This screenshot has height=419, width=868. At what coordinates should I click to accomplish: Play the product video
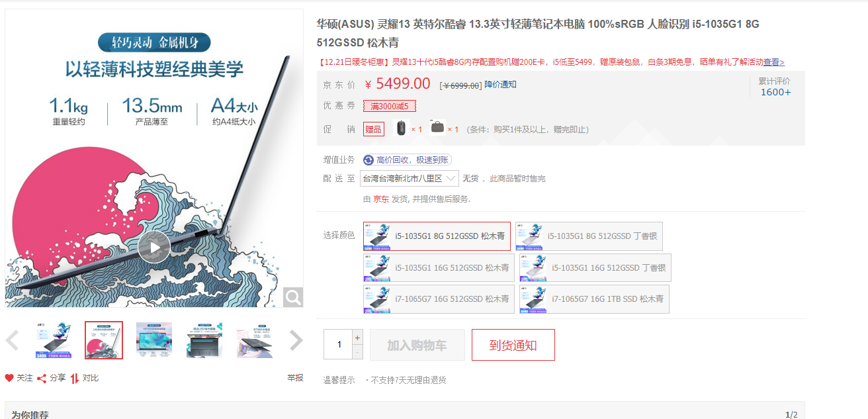click(x=154, y=247)
